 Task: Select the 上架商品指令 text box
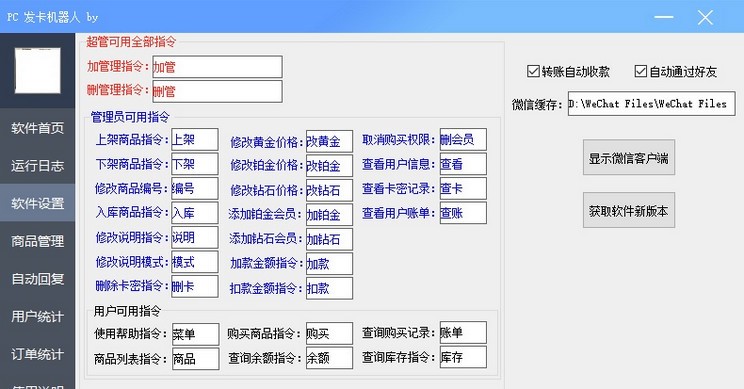click(x=195, y=139)
